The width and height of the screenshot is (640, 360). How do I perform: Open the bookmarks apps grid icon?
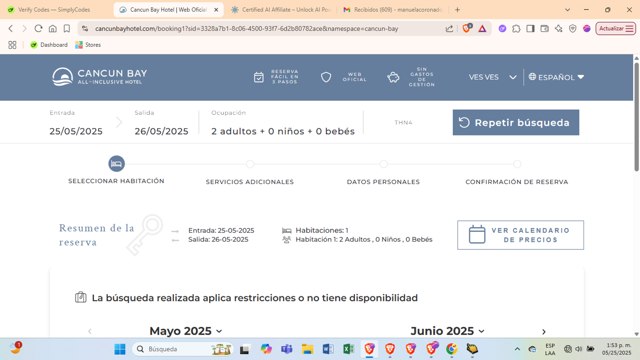[12, 45]
